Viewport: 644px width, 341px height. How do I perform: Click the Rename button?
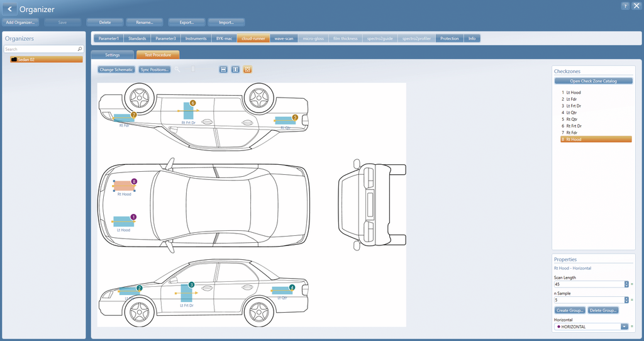[145, 22]
